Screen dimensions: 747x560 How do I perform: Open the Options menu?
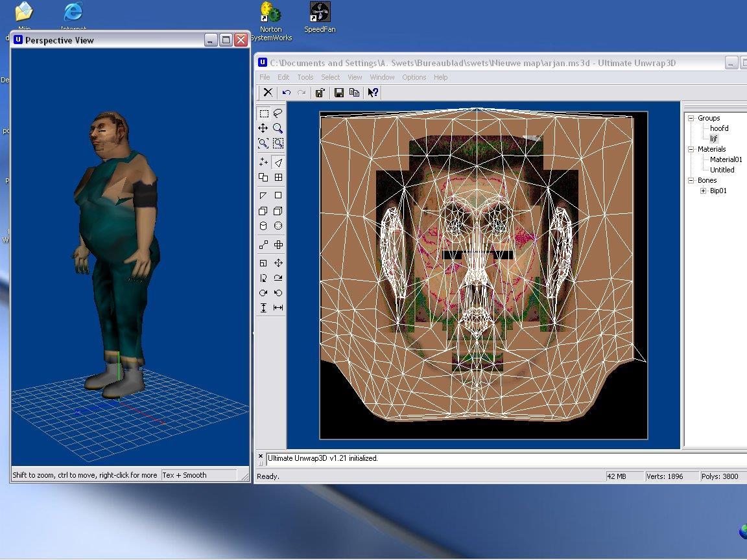[414, 77]
